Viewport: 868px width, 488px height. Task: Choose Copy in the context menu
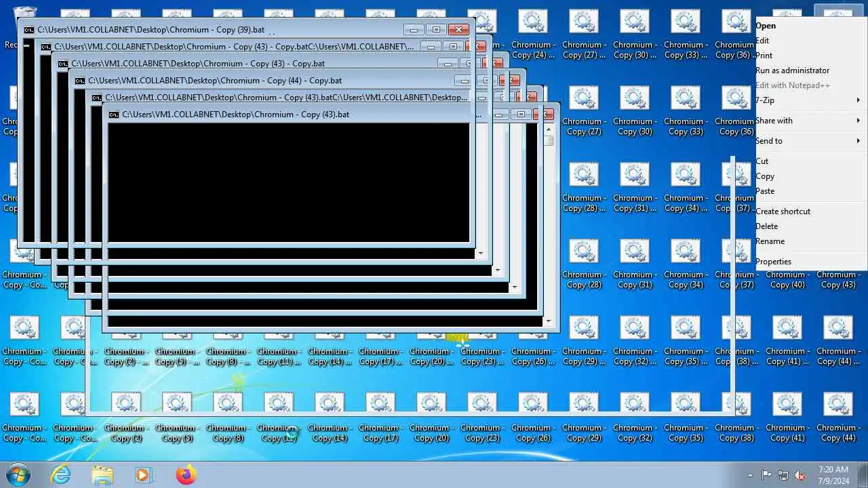[810, 176]
